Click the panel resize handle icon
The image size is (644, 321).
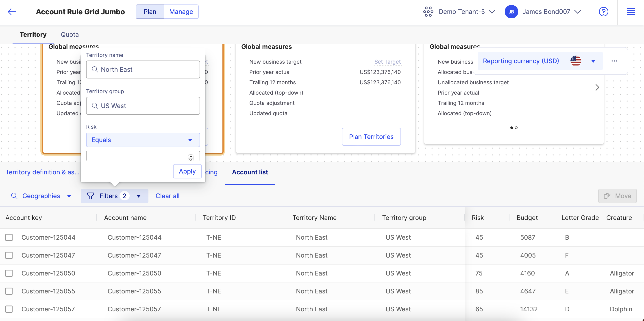[321, 174]
